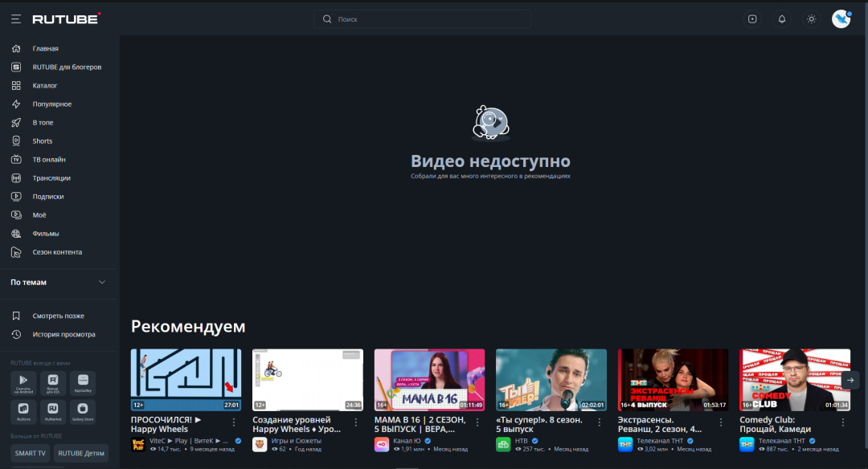This screenshot has width=868, height=469.
Task: Open Shorts section in sidebar
Action: [42, 141]
